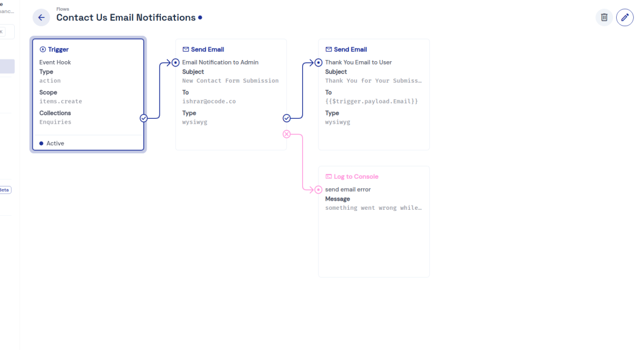Click the Flows breadcrumb link
Viewport: 644px width, 350px height.
(62, 9)
